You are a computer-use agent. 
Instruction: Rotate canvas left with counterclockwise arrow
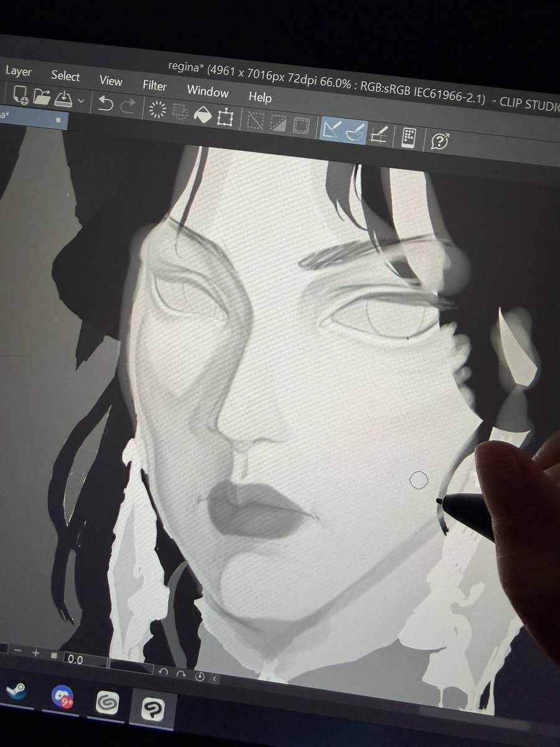(x=164, y=672)
